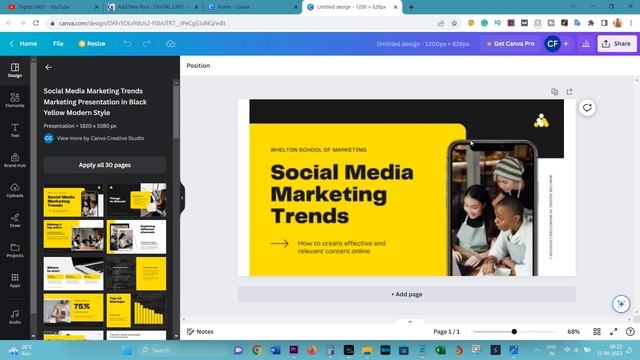Open the Text sidebar panel
Viewport: 640px width, 360px height.
point(15,130)
